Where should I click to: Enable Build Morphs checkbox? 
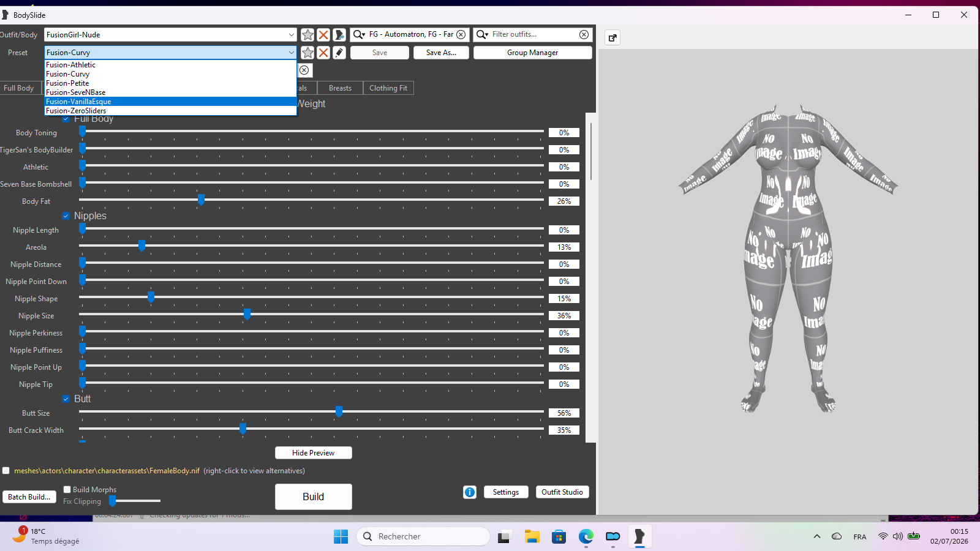pyautogui.click(x=67, y=490)
